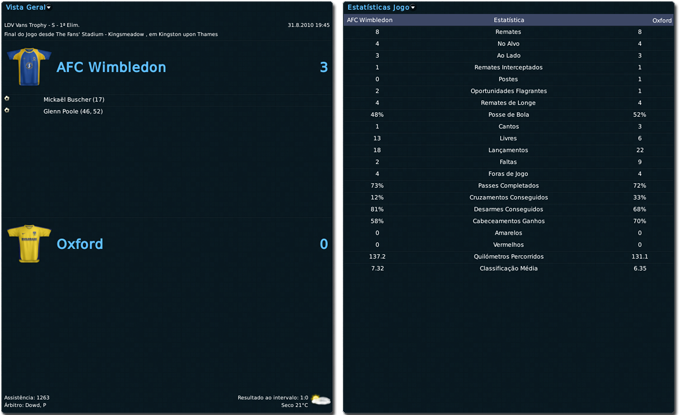The width and height of the screenshot is (680, 415).
Task: Select the Passes Completados row
Action: [508, 185]
